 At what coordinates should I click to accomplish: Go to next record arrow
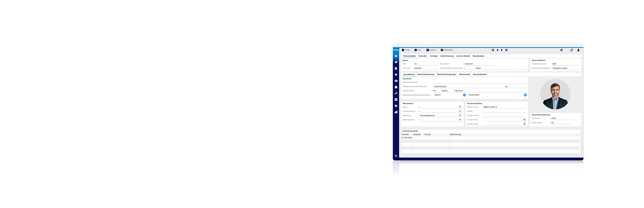(502, 50)
